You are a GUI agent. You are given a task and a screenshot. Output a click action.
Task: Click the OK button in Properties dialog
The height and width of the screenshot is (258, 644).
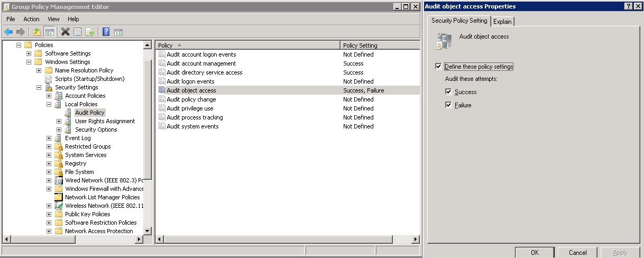(535, 253)
